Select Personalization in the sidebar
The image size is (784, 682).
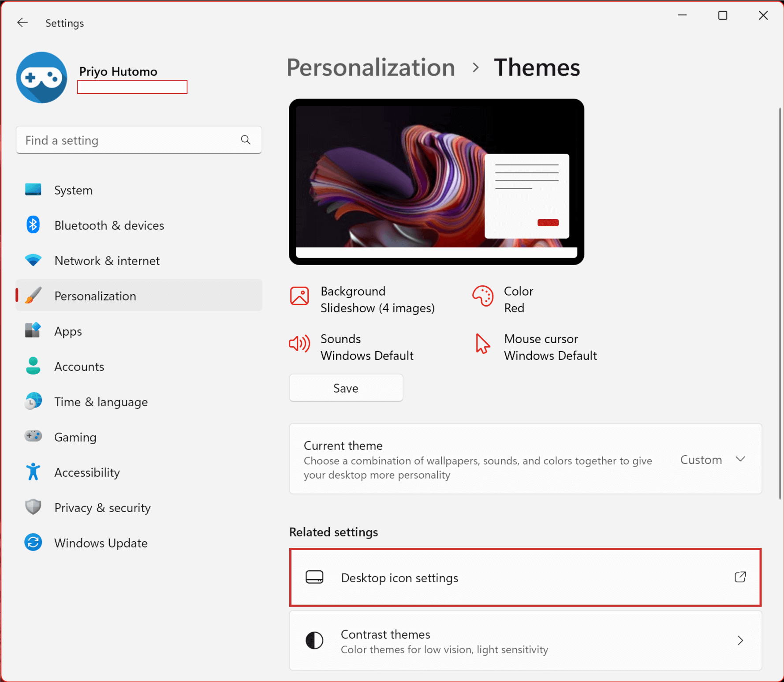(139, 296)
